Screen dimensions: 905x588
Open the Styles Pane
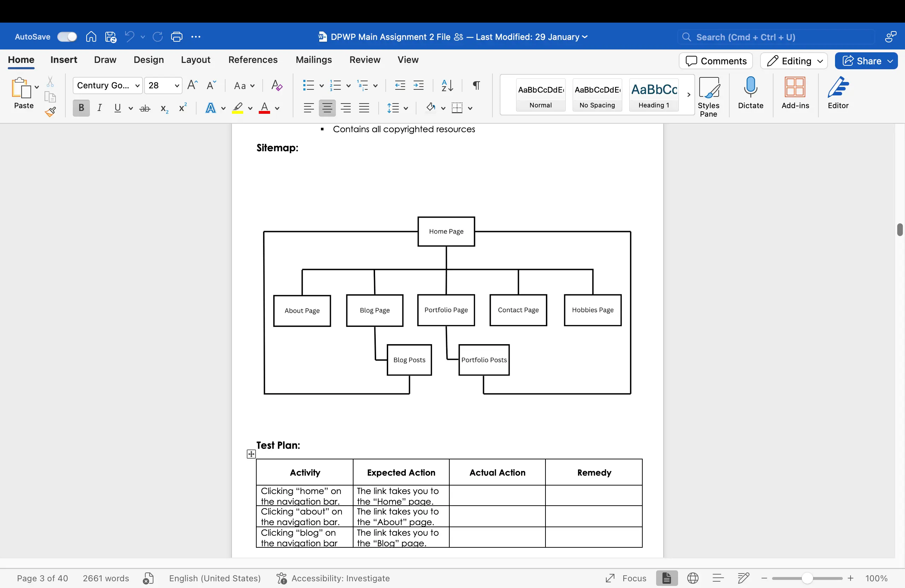[709, 95]
